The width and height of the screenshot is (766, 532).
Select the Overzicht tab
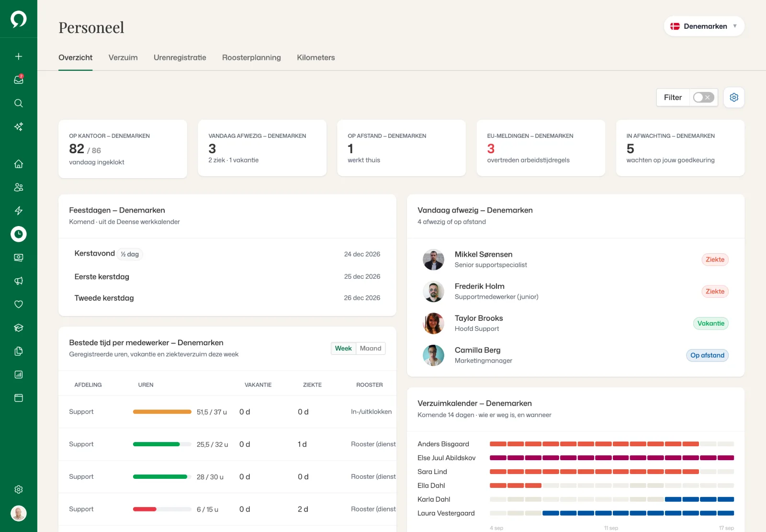pyautogui.click(x=76, y=57)
